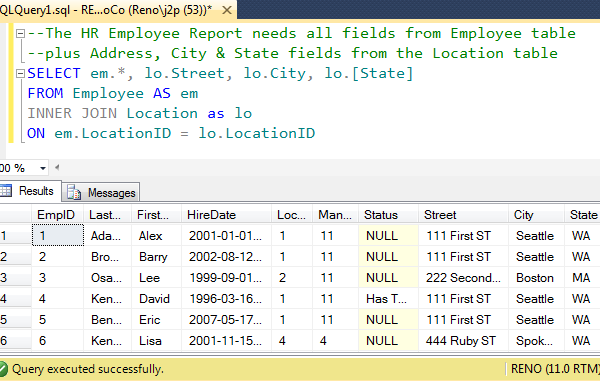
Task: Click the 'Spok...' city cell
Action: (536, 341)
